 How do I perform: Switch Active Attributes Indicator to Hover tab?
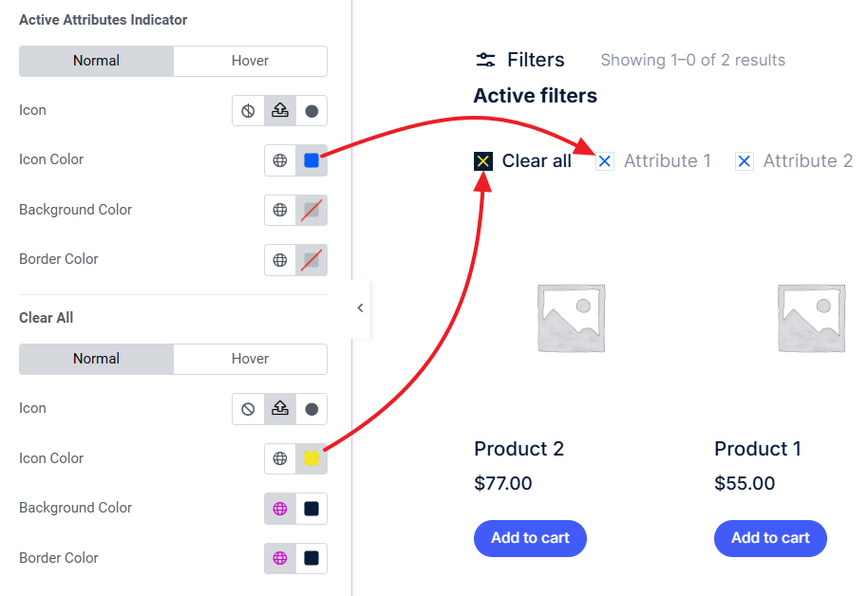point(250,61)
